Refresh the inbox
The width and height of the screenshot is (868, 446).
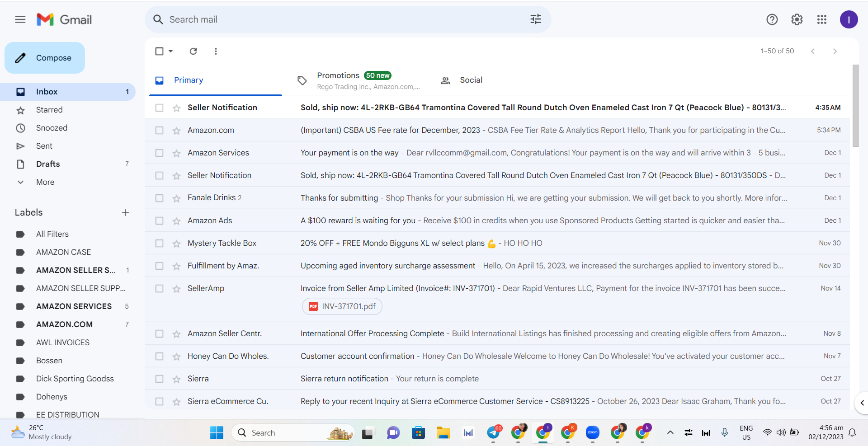[193, 51]
